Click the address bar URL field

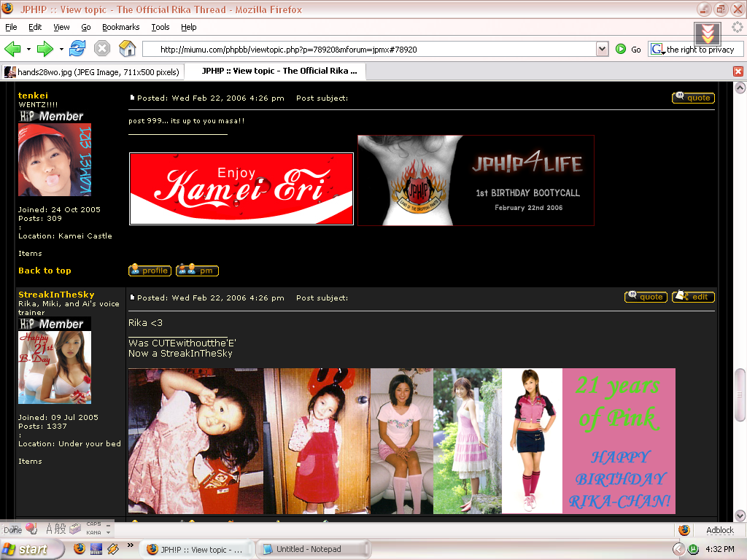click(x=369, y=49)
